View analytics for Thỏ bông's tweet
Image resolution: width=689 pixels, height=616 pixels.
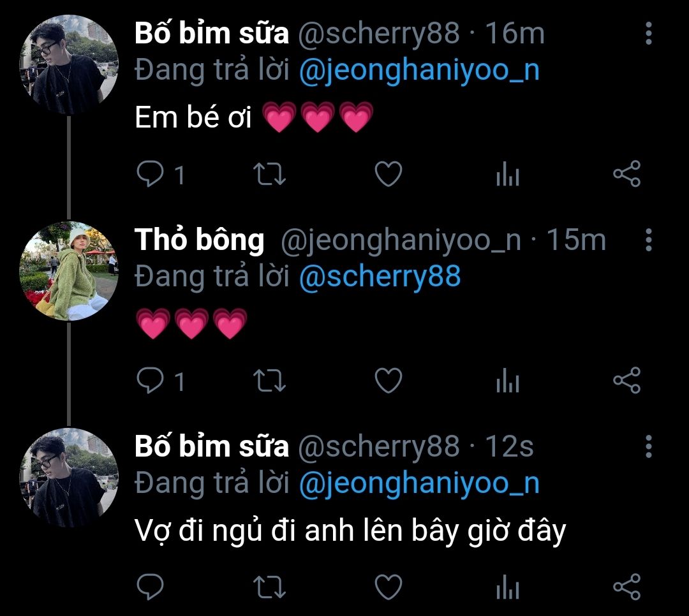(508, 382)
